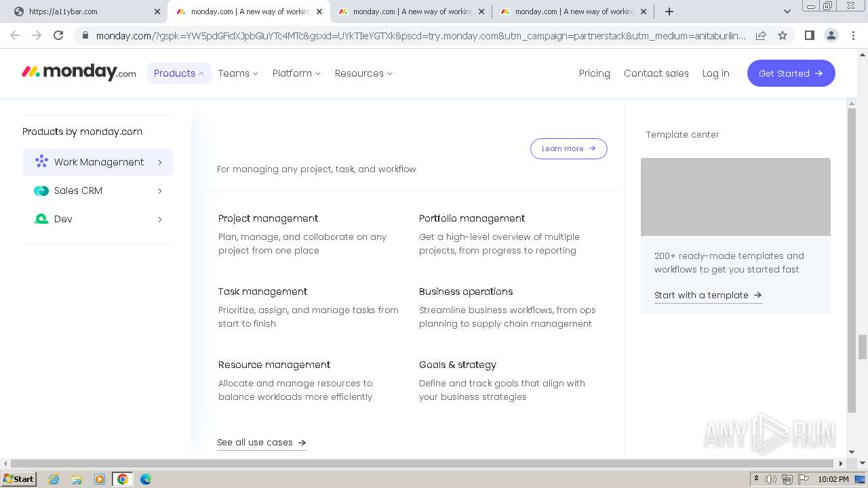Click Start with a template link
Image resolution: width=868 pixels, height=488 pixels.
(x=708, y=296)
